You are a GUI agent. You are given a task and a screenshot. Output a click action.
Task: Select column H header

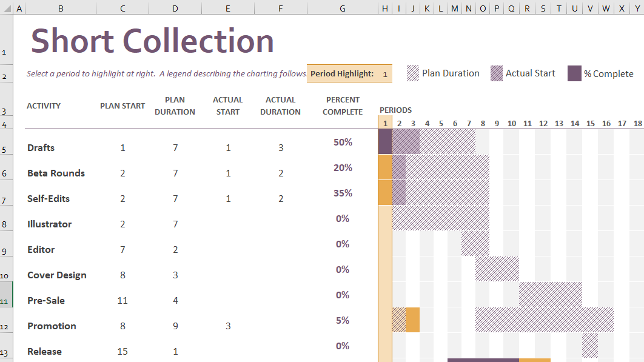pyautogui.click(x=385, y=8)
